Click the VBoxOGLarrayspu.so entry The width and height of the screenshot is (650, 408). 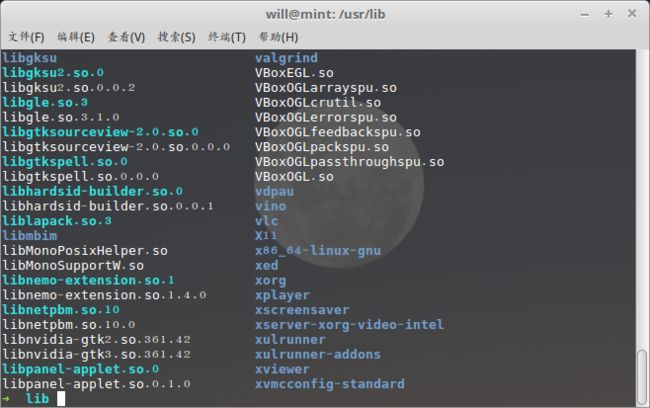click(326, 88)
